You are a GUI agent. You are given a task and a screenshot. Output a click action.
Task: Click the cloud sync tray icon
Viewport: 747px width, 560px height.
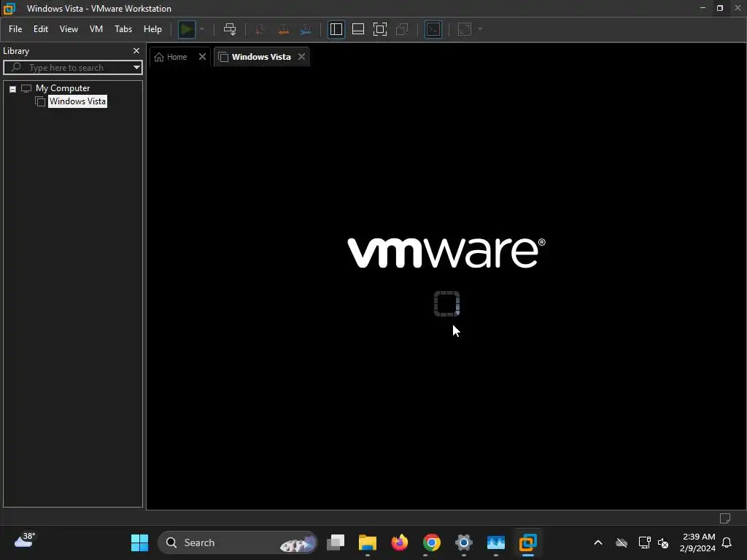point(622,542)
